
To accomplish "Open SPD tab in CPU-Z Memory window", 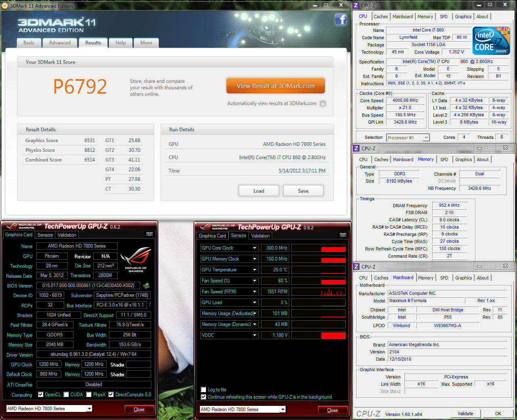I will click(x=444, y=160).
